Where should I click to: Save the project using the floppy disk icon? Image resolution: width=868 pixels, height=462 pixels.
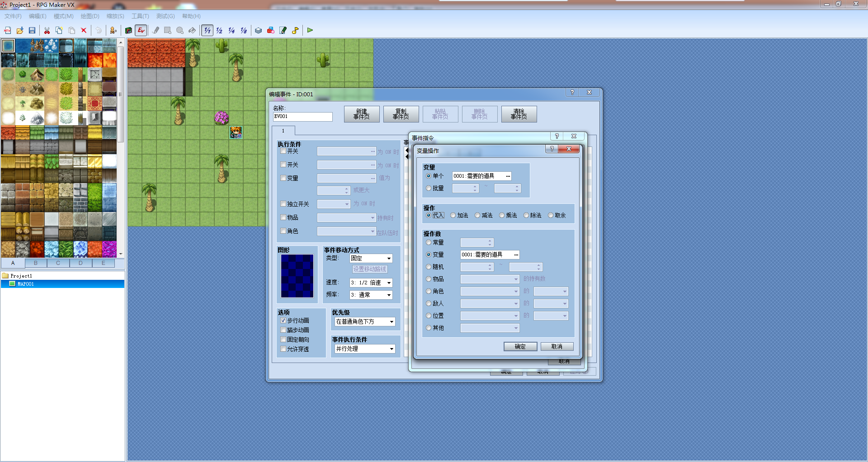(x=32, y=30)
